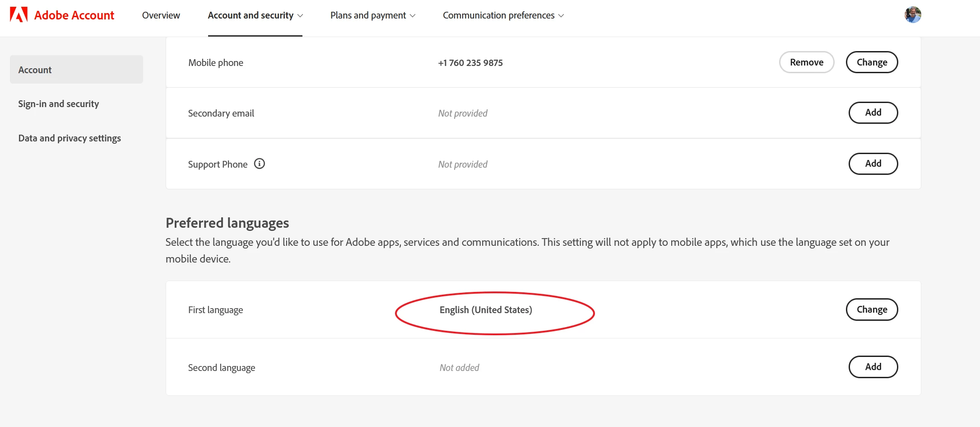
Task: Open the Account sidebar section
Action: (x=76, y=70)
